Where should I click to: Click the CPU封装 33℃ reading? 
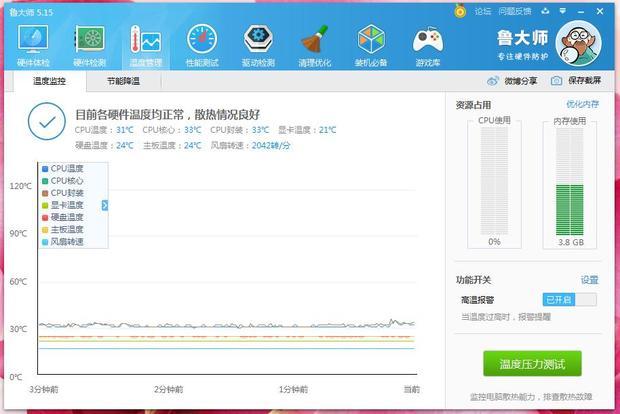tap(240, 130)
